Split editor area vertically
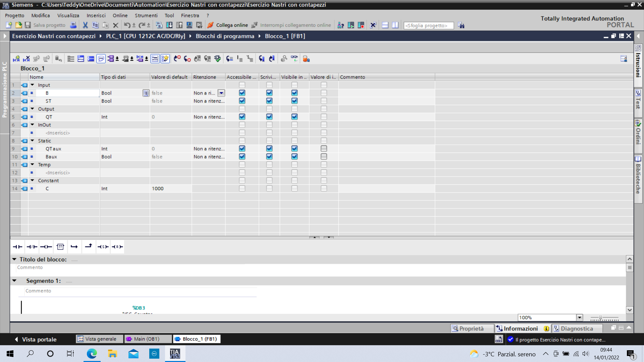644x362 pixels. click(x=395, y=25)
